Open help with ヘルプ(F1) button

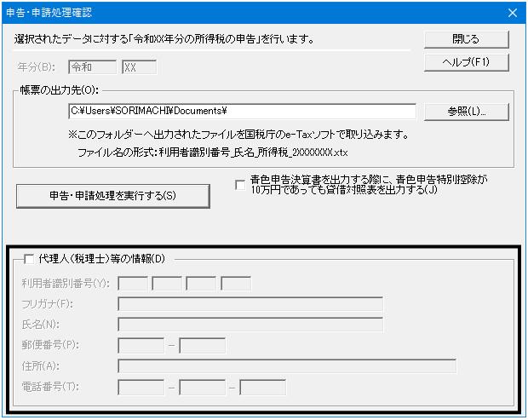coord(467,62)
